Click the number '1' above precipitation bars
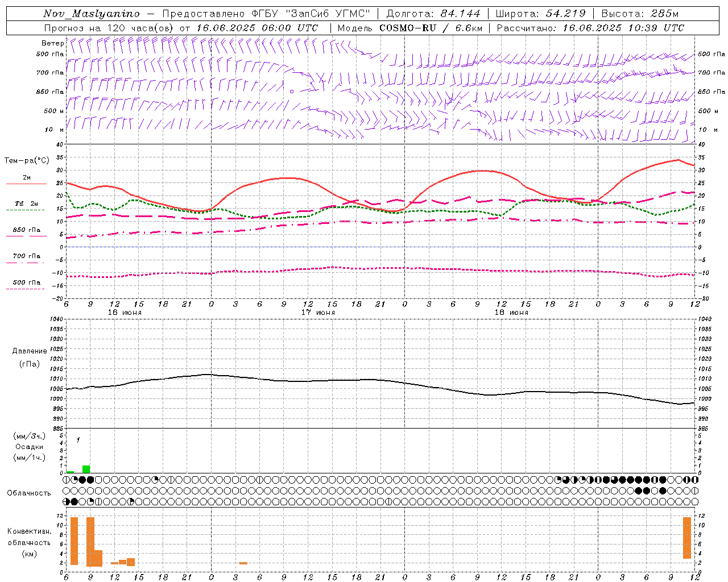The image size is (728, 582). coord(78,440)
